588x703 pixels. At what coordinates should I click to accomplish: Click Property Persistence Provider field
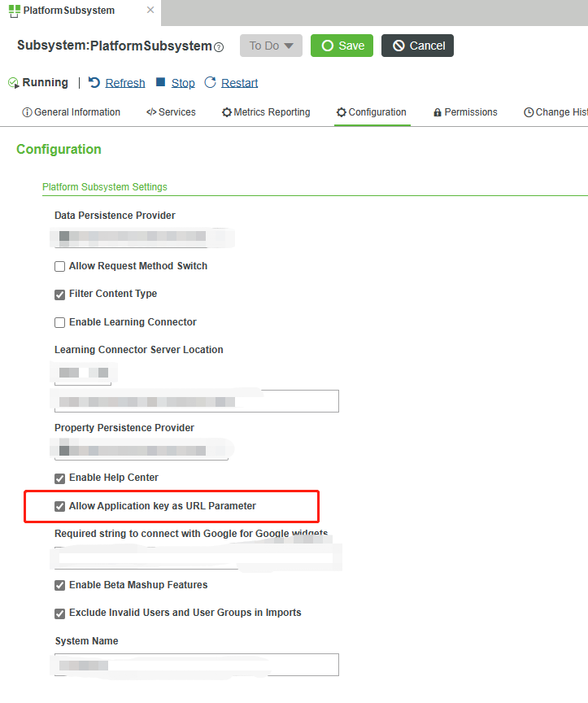click(x=142, y=449)
